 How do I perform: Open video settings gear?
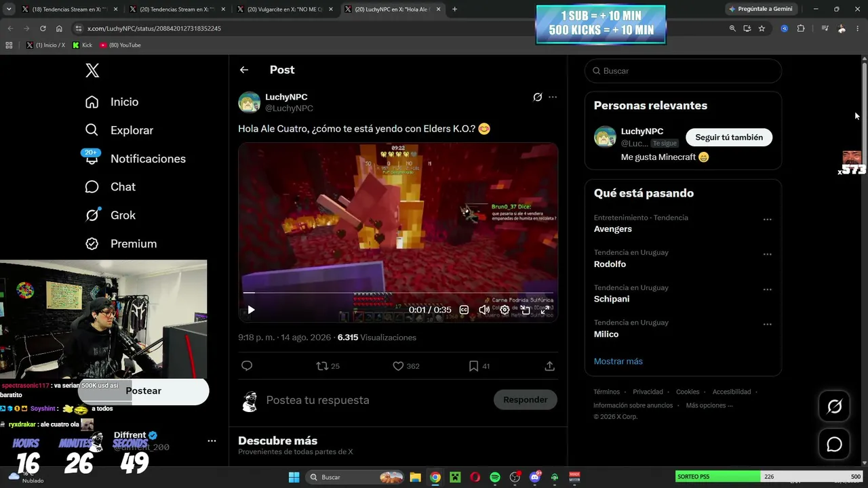point(505,310)
